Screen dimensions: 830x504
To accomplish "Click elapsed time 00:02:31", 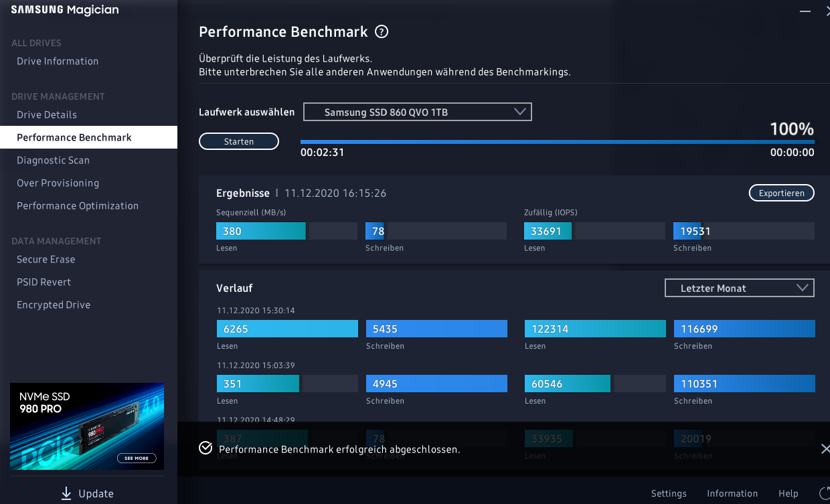I will 322,153.
